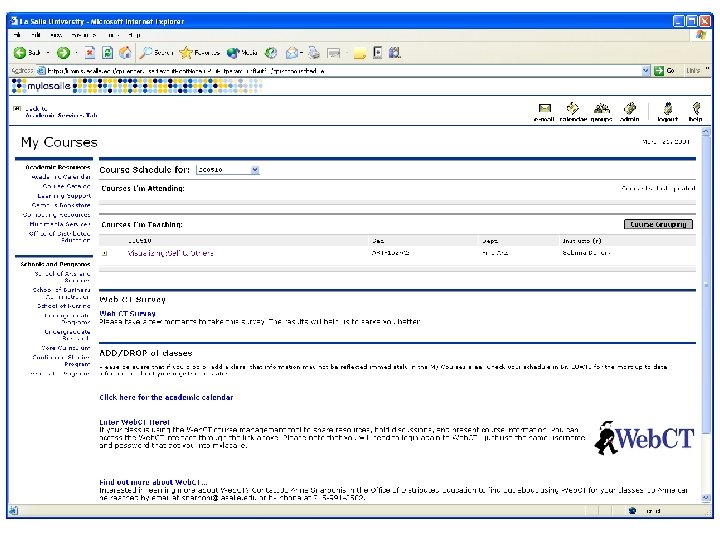Screen dimensions: 720x540
Task: Refresh the page using the toolbar Refresh icon
Action: tap(107, 53)
